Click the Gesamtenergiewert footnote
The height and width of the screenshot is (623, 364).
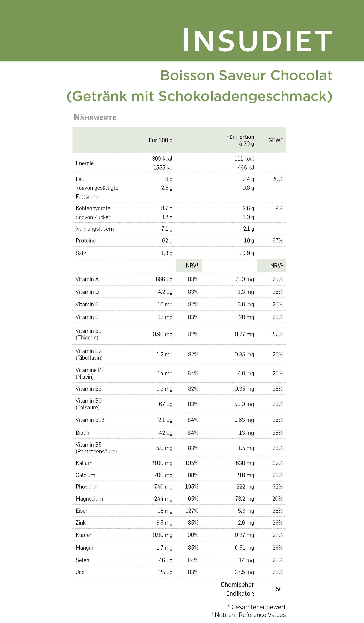tap(257, 607)
